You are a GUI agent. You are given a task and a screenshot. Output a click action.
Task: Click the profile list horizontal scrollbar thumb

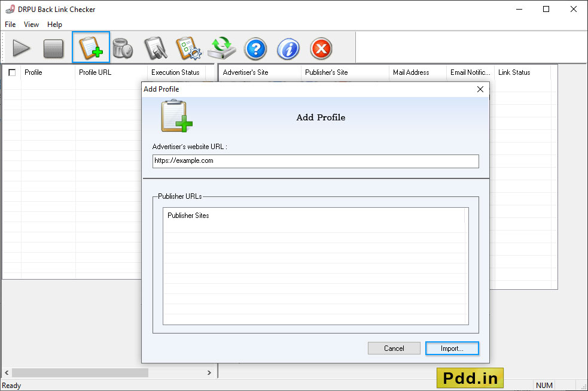tap(80, 372)
